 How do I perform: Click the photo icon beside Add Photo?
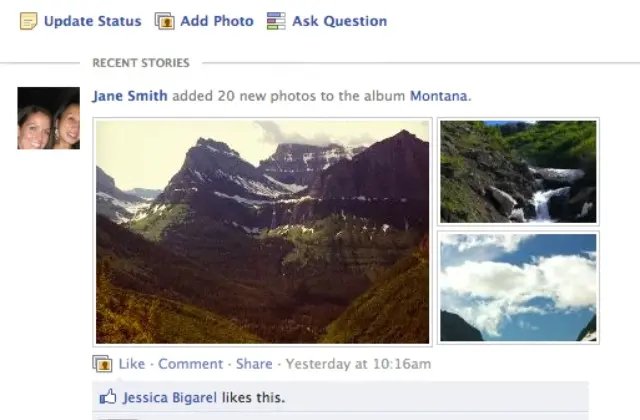(165, 21)
